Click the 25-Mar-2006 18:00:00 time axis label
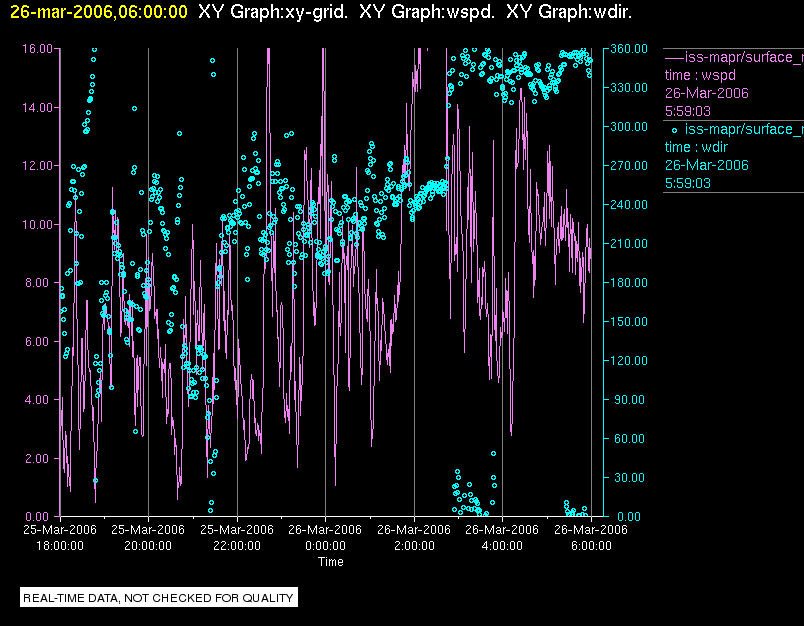Image resolution: width=804 pixels, height=626 pixels. pos(60,538)
